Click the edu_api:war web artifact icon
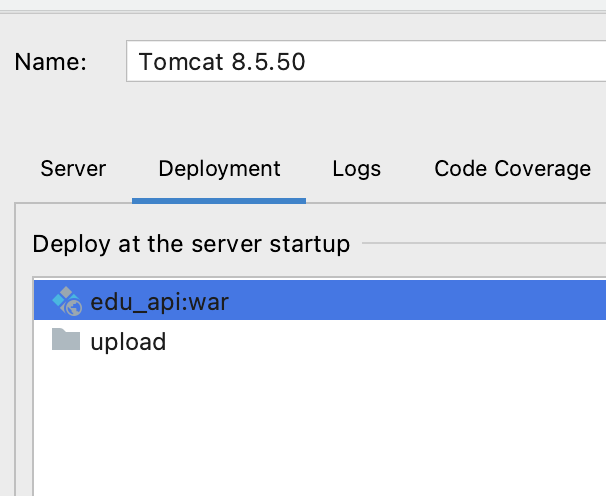Image resolution: width=606 pixels, height=496 pixels. click(67, 301)
